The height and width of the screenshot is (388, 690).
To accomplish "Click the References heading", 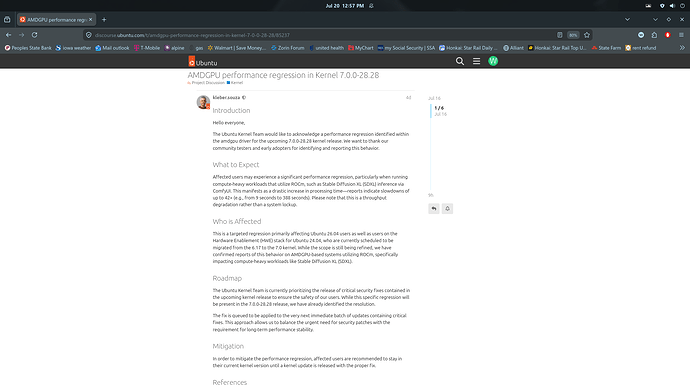I will 230,383.
